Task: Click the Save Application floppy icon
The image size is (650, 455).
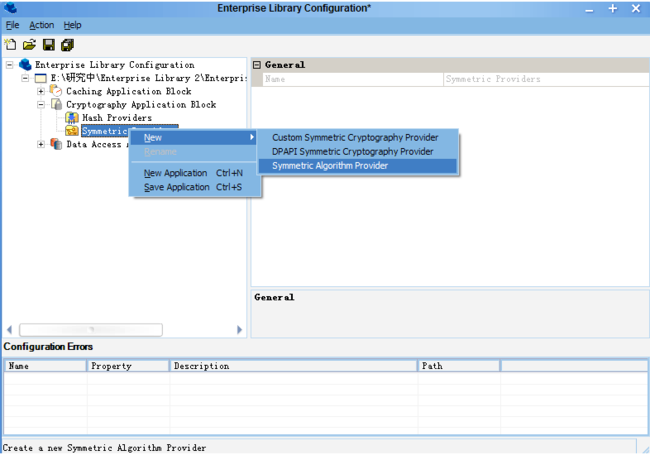Action: click(x=49, y=44)
